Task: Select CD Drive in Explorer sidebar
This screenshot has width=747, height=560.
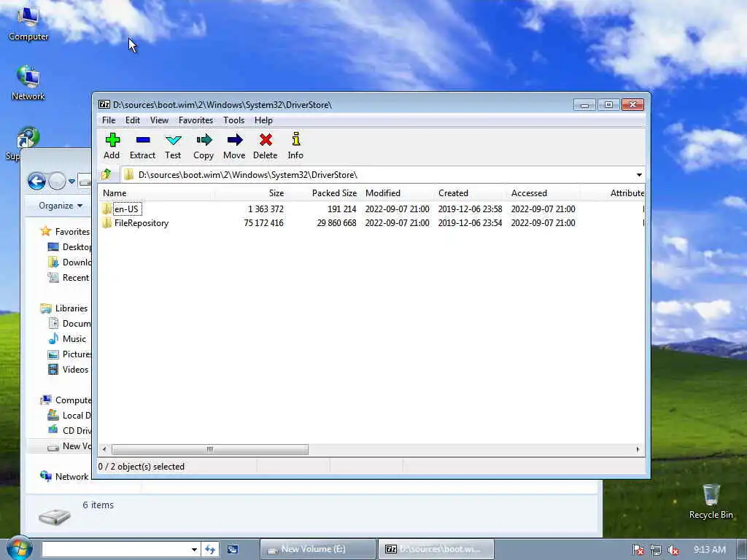Action: coord(69,430)
